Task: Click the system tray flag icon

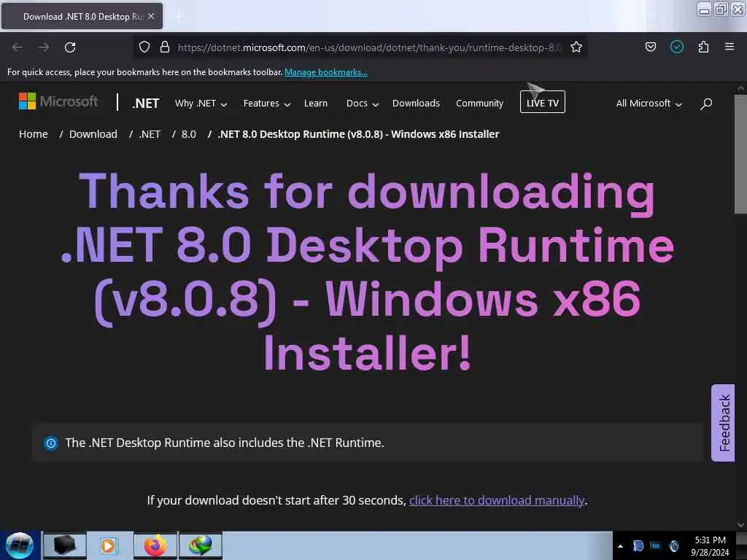Action: (638, 545)
